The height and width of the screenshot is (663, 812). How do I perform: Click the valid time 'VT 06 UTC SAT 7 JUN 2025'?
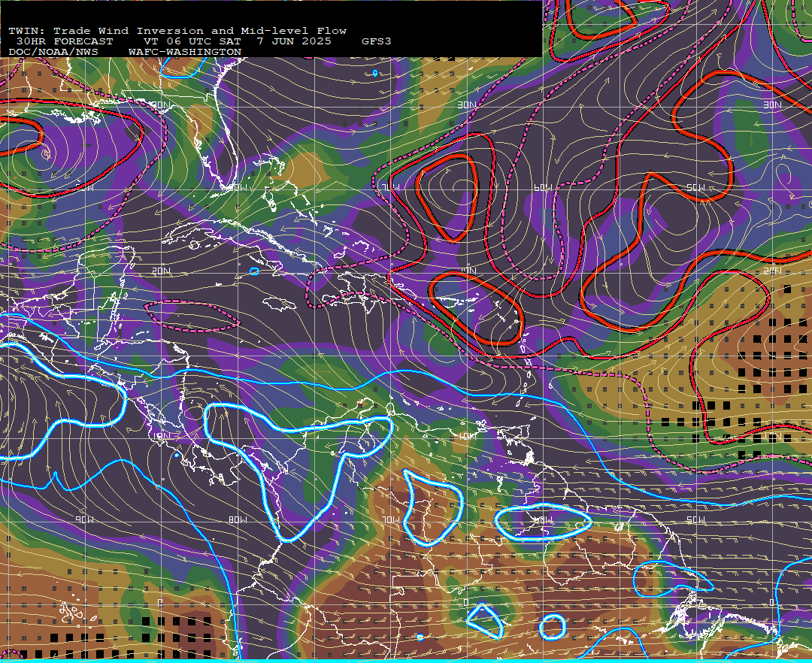[237, 41]
